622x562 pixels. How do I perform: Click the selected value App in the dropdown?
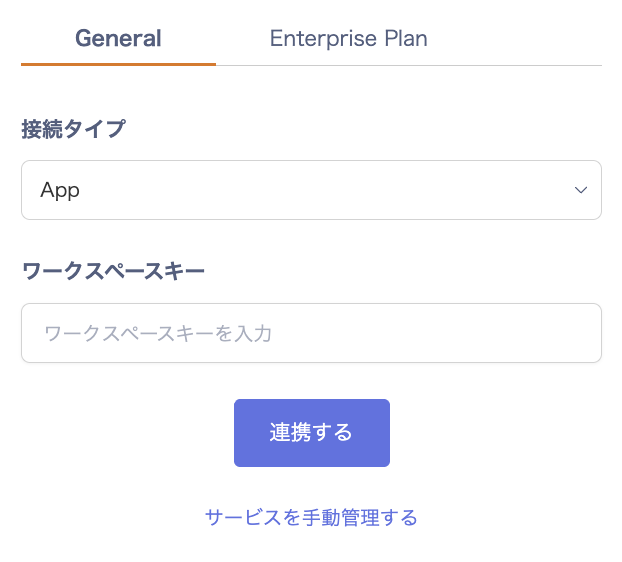pos(60,191)
